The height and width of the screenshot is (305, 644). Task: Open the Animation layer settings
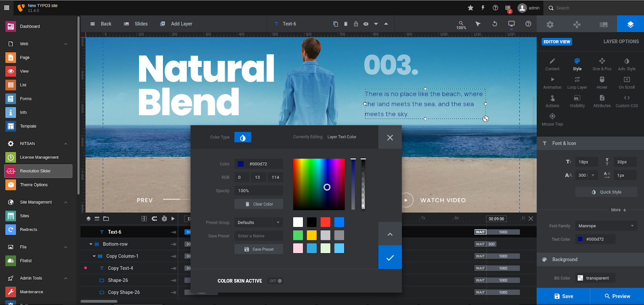point(552,82)
